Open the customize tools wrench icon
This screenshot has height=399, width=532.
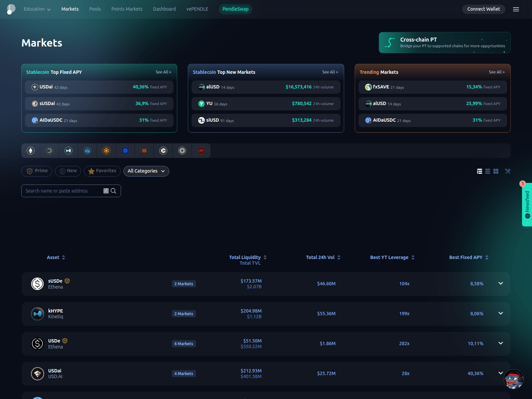tap(508, 171)
